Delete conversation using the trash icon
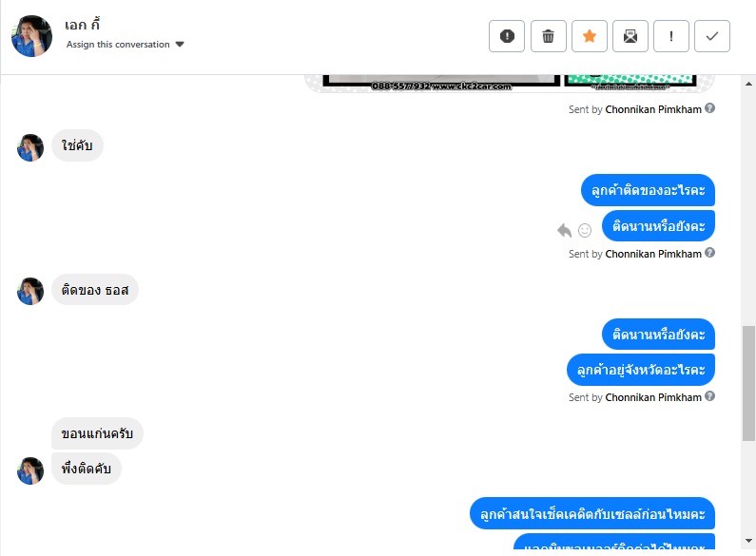 pos(548,36)
